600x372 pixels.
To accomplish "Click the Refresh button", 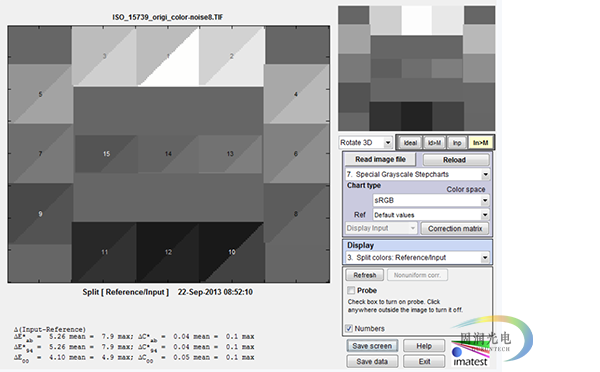I will (x=365, y=275).
